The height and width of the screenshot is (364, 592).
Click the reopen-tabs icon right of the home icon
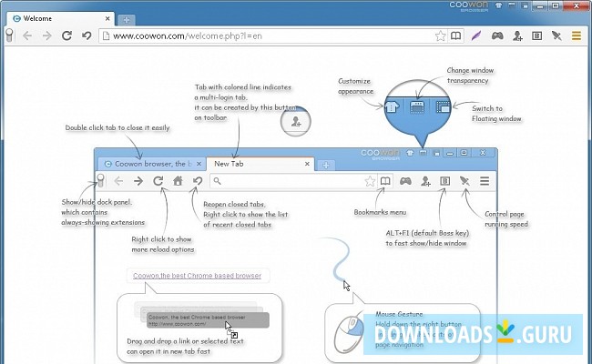point(198,181)
